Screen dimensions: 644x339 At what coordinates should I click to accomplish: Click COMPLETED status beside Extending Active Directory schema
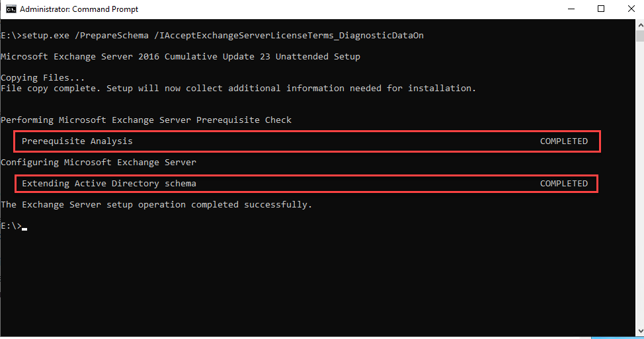(x=564, y=184)
